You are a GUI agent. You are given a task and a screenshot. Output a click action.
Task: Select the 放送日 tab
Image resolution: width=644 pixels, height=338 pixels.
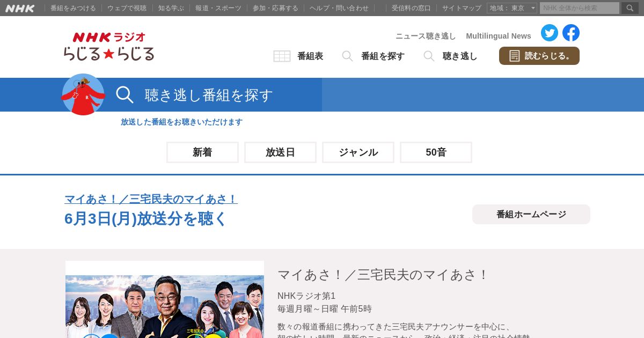(x=280, y=152)
